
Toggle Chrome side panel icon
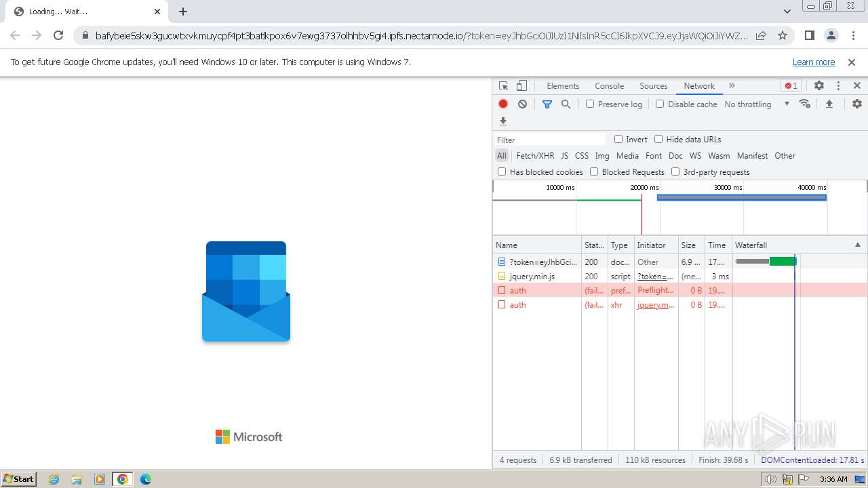tap(809, 35)
